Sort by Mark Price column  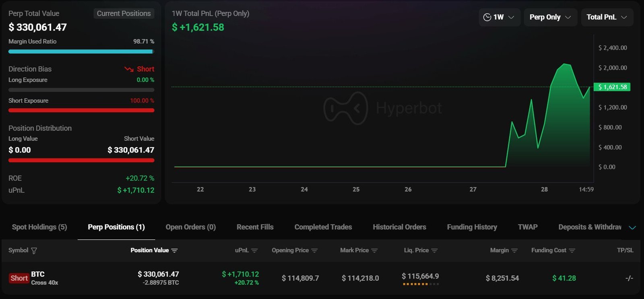(x=375, y=250)
